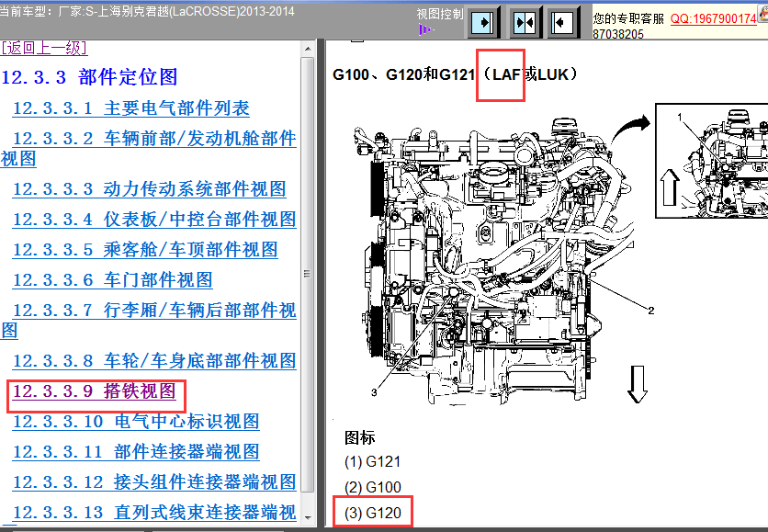Open 12.3.3.12 接头组件连接器端视图
This screenshot has height=532, width=768.
(154, 482)
